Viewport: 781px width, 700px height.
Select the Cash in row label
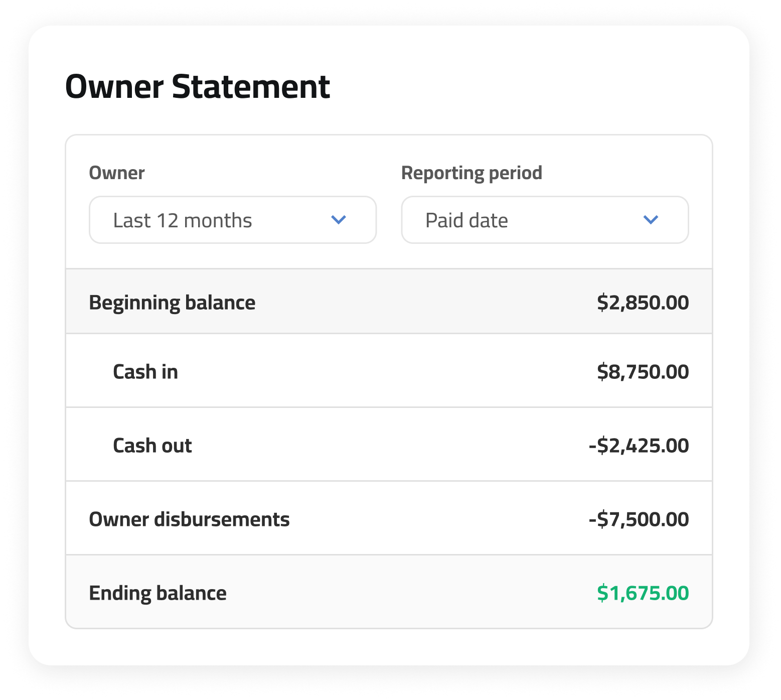click(145, 372)
